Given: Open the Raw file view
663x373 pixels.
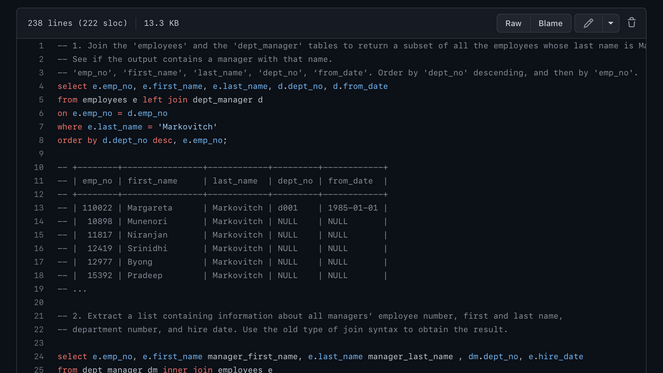Looking at the screenshot, I should (x=513, y=23).
